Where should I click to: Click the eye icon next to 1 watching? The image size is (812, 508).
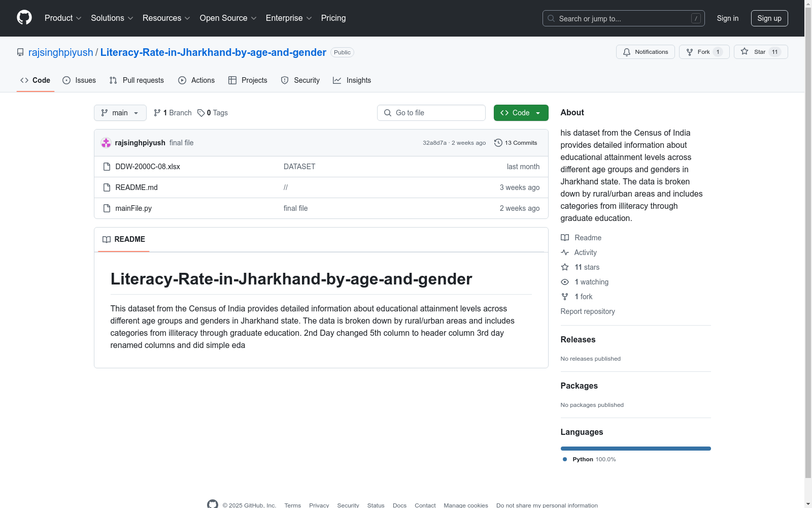(565, 282)
